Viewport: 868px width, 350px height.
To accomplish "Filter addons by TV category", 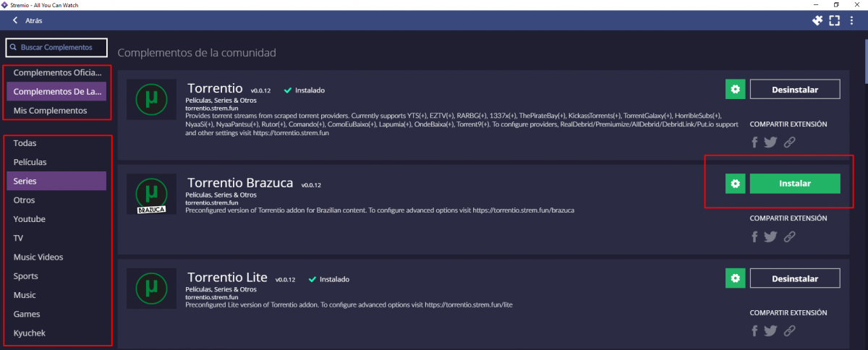I will click(56, 238).
